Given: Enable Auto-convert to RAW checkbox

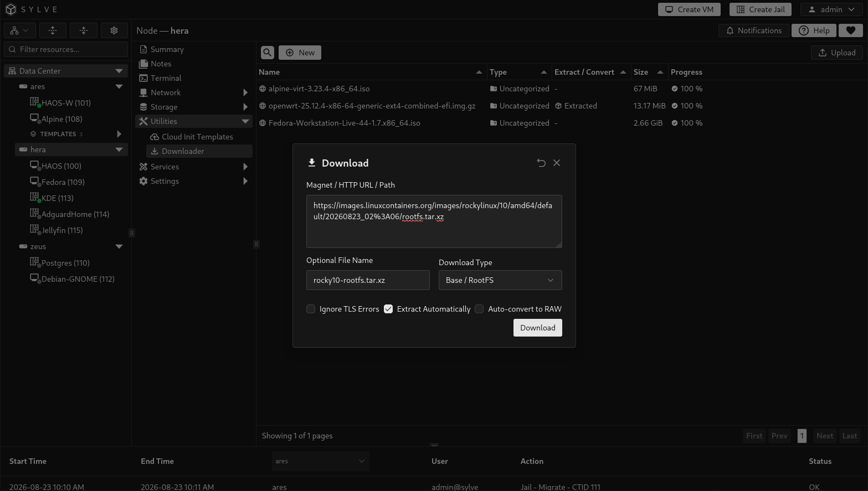Looking at the screenshot, I should [x=479, y=309].
